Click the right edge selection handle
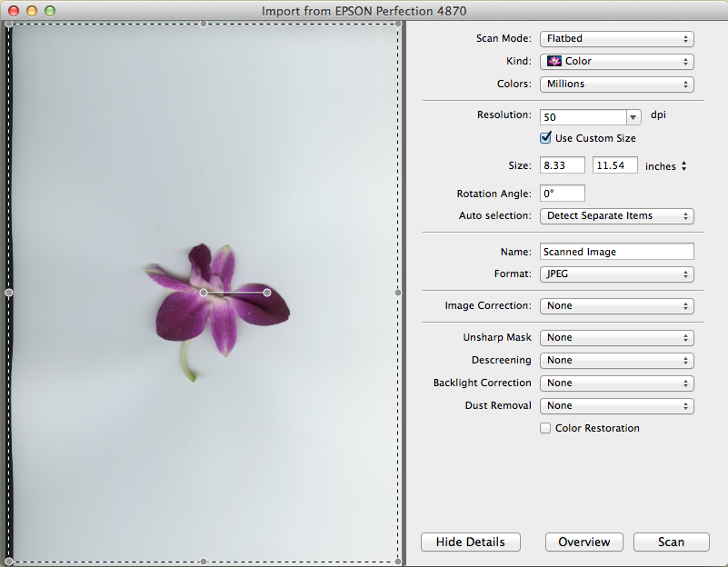728x567 pixels. 398,293
